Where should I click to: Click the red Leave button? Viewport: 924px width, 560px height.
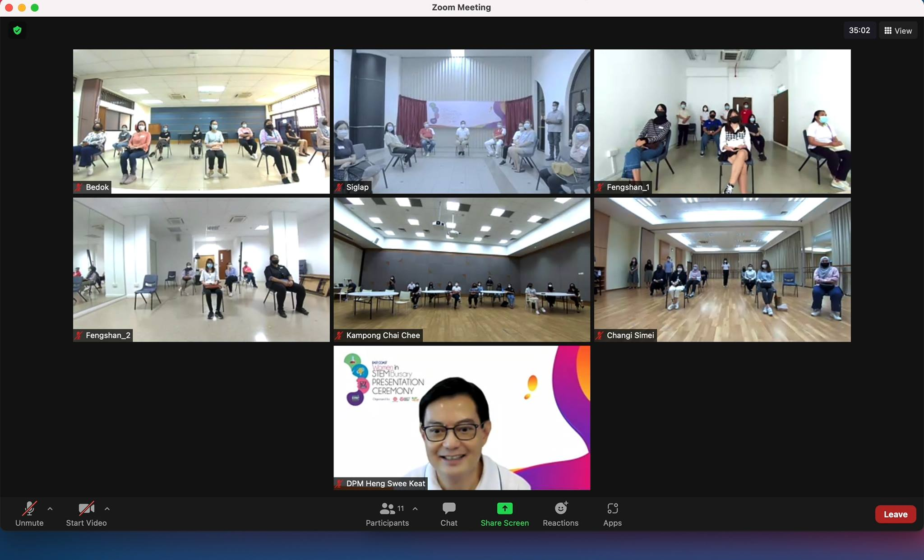[x=896, y=514]
